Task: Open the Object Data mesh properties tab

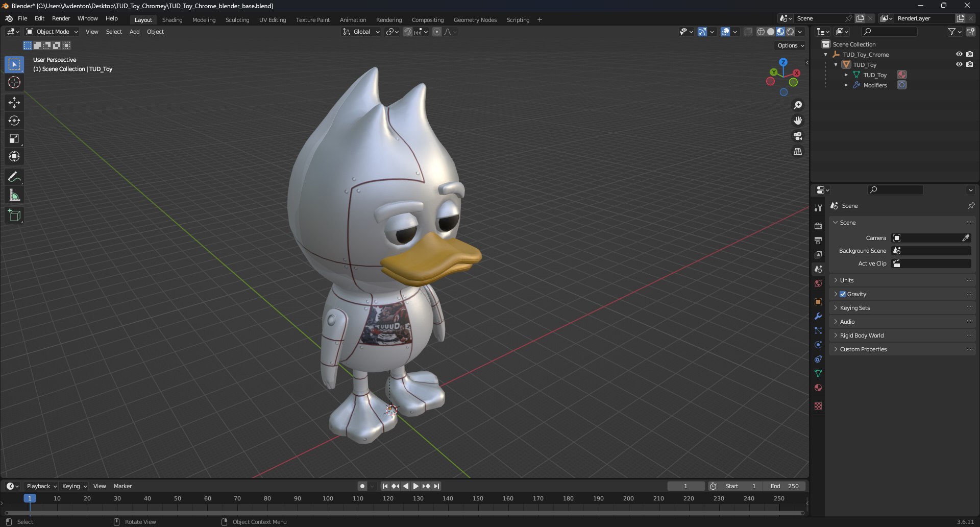Action: click(x=818, y=373)
